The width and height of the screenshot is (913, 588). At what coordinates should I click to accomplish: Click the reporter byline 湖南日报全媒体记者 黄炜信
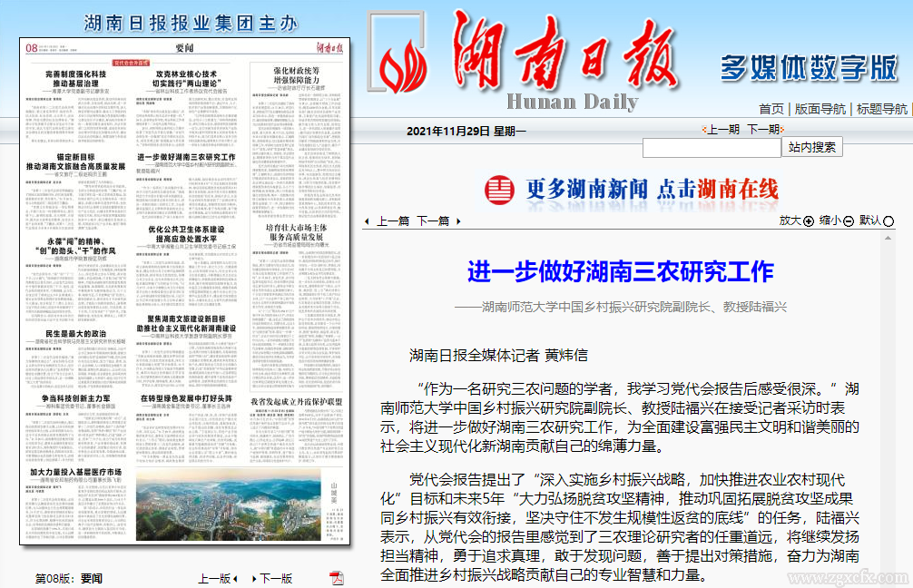498,355
